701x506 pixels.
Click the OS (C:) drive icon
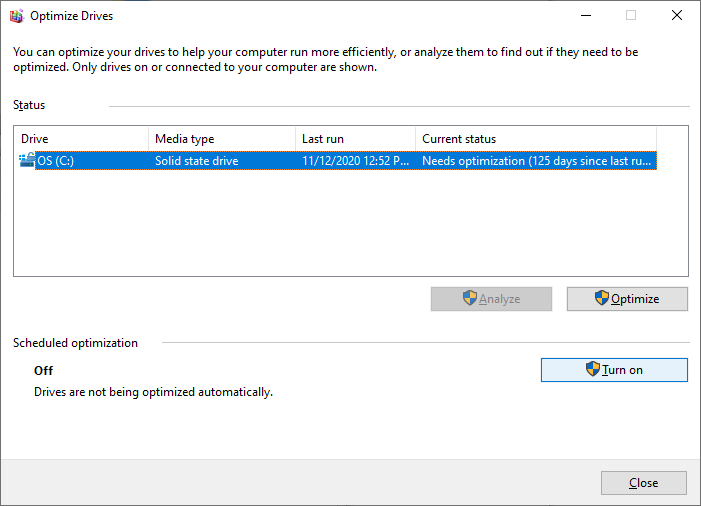tap(27, 160)
